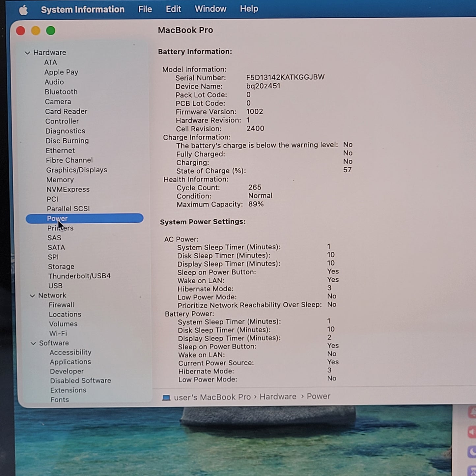Select Parallel SCSI in the sidebar
Viewport: 476px width, 476px height.
(68, 209)
